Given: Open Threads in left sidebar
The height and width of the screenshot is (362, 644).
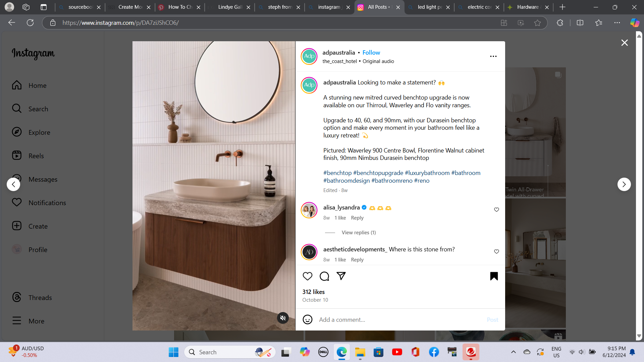Looking at the screenshot, I should point(40,298).
